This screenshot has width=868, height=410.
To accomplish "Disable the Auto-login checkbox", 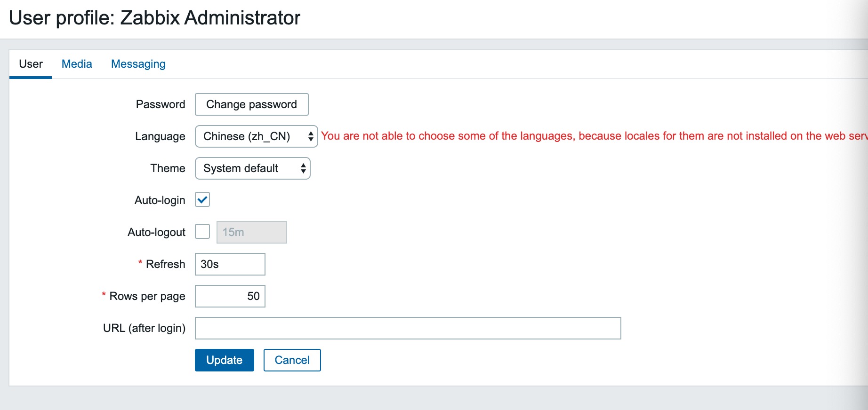I will coord(202,200).
